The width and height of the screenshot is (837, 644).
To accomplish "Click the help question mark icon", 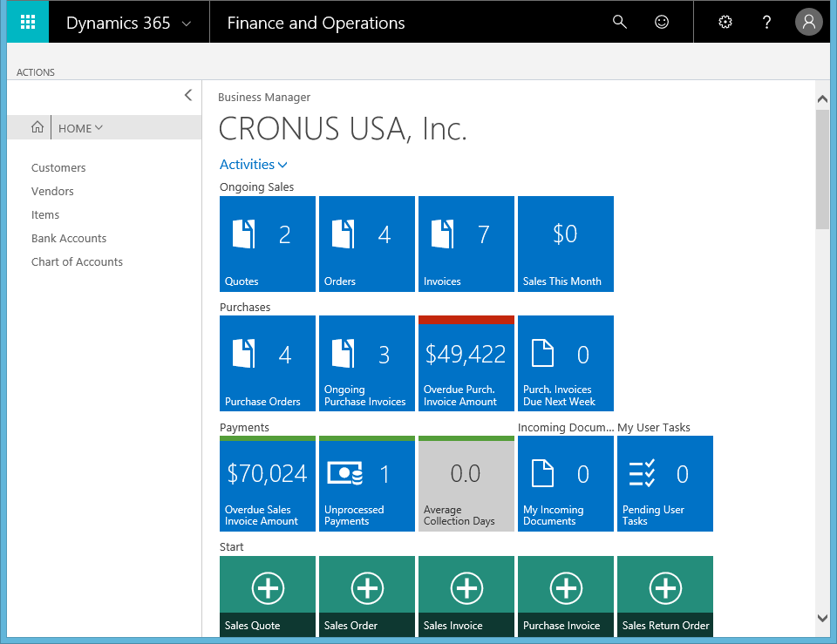I will [x=766, y=23].
